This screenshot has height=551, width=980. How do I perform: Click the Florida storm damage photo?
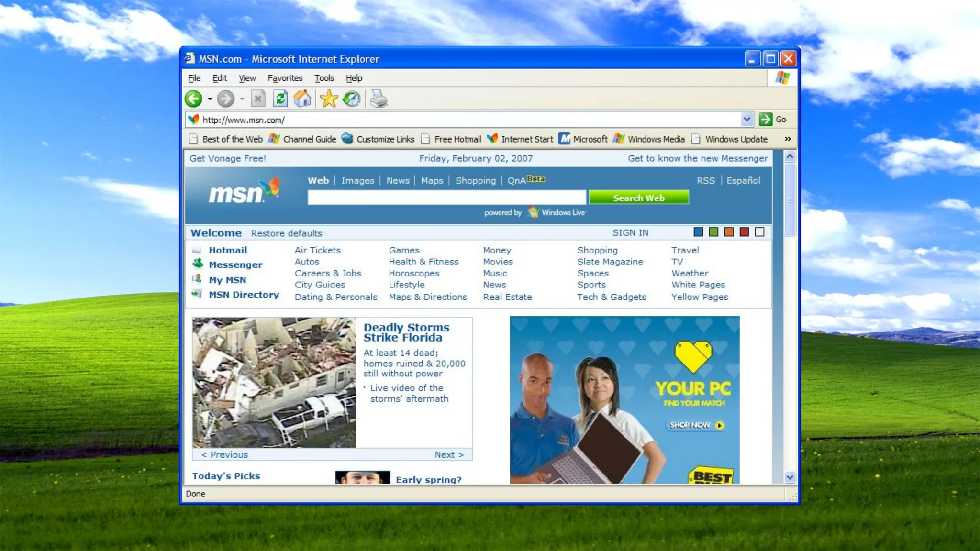(x=274, y=383)
